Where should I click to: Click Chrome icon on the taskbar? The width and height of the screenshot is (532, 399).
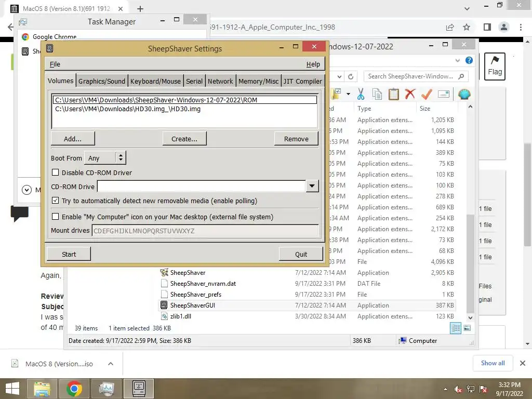pyautogui.click(x=74, y=389)
